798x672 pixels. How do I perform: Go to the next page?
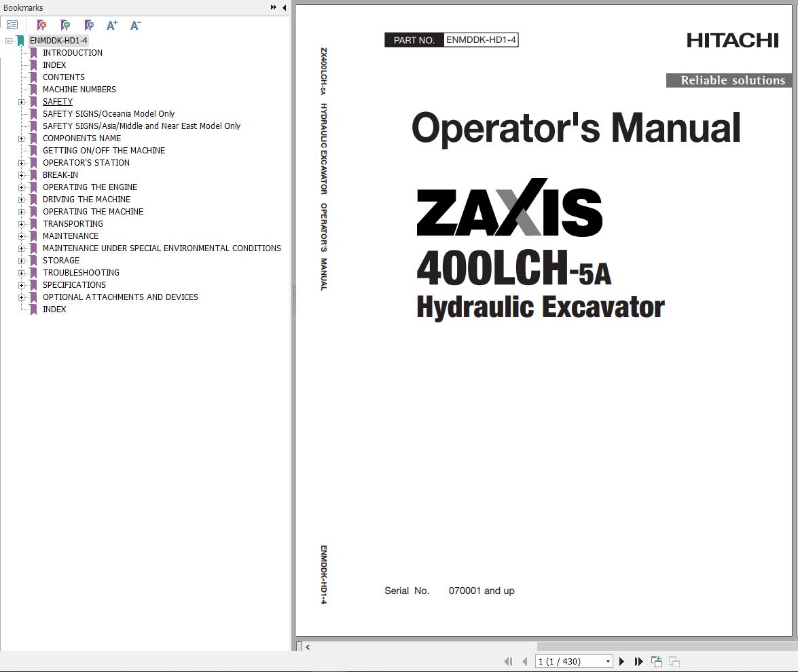tap(621, 661)
